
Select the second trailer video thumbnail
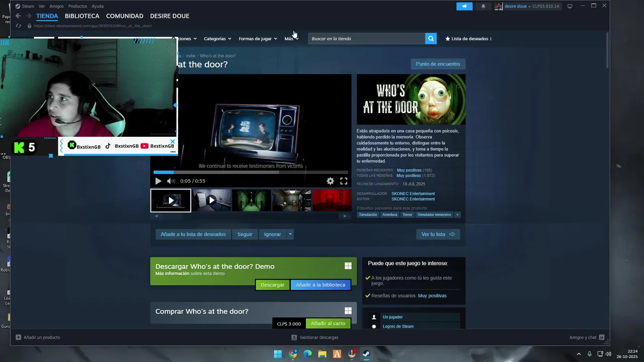click(x=212, y=200)
